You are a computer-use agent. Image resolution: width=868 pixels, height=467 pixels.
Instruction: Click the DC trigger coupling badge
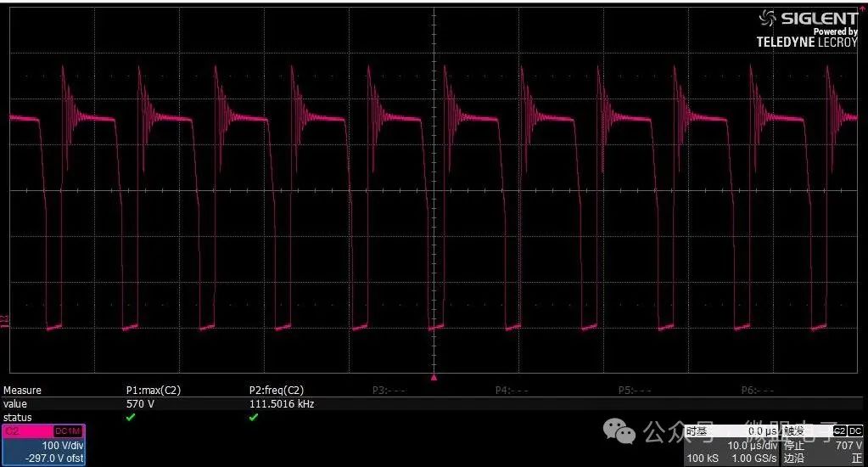tap(855, 431)
